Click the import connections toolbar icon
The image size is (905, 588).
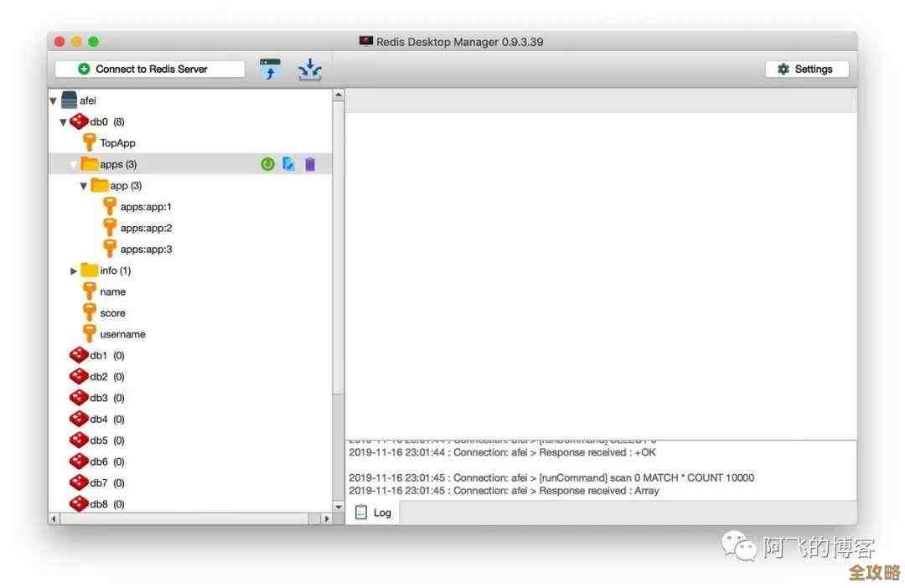click(x=270, y=70)
